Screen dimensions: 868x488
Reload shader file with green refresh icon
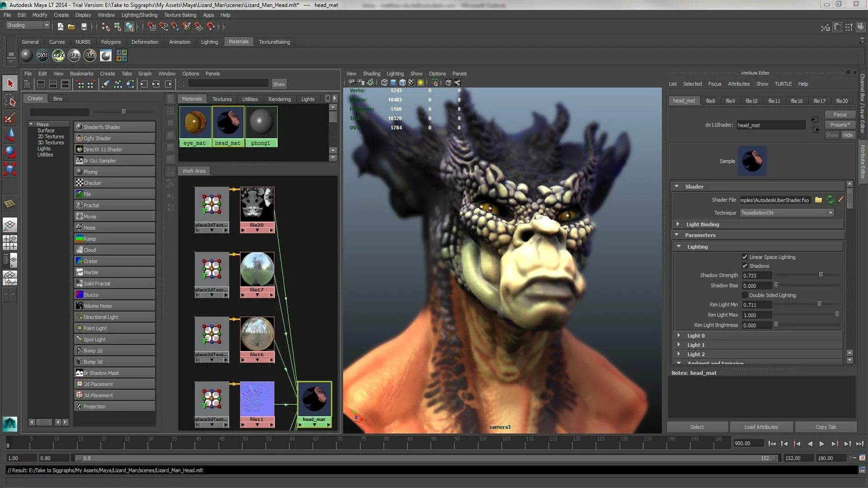830,200
